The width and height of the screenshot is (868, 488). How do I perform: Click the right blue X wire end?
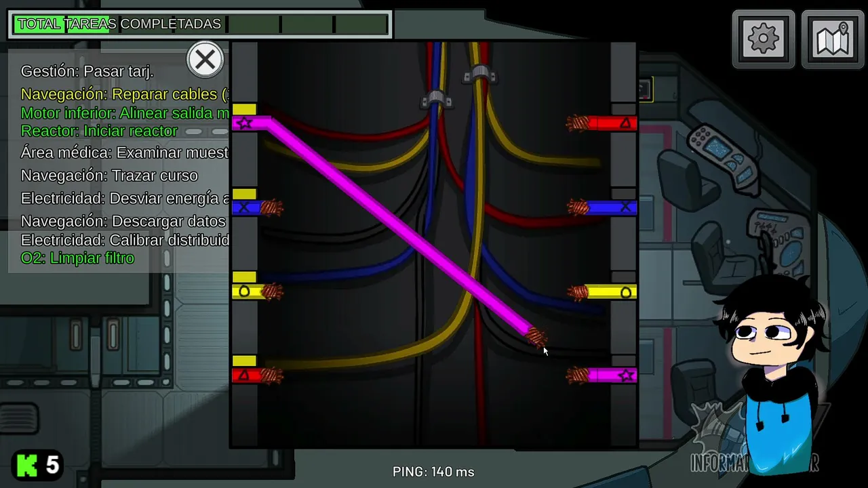click(x=602, y=207)
